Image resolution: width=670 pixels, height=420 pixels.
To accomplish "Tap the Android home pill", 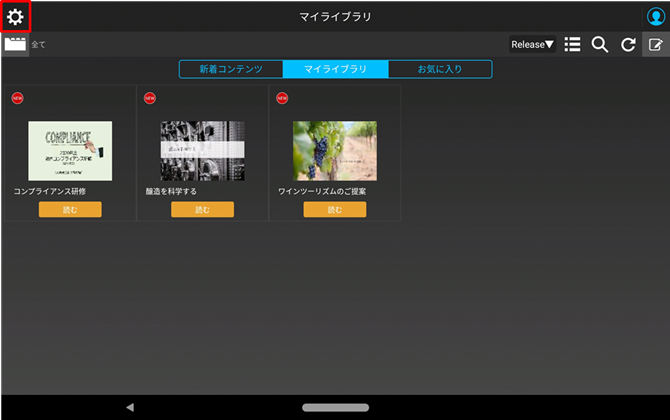I will tap(335, 408).
